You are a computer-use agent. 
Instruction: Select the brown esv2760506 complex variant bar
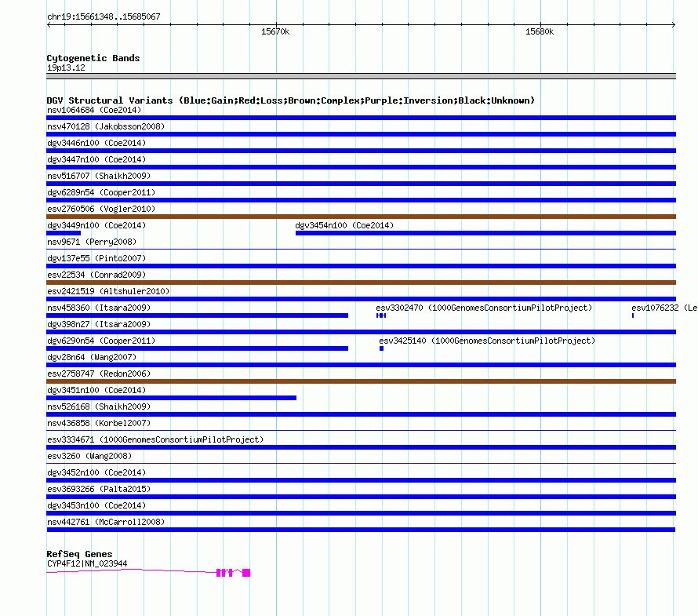tap(361, 217)
